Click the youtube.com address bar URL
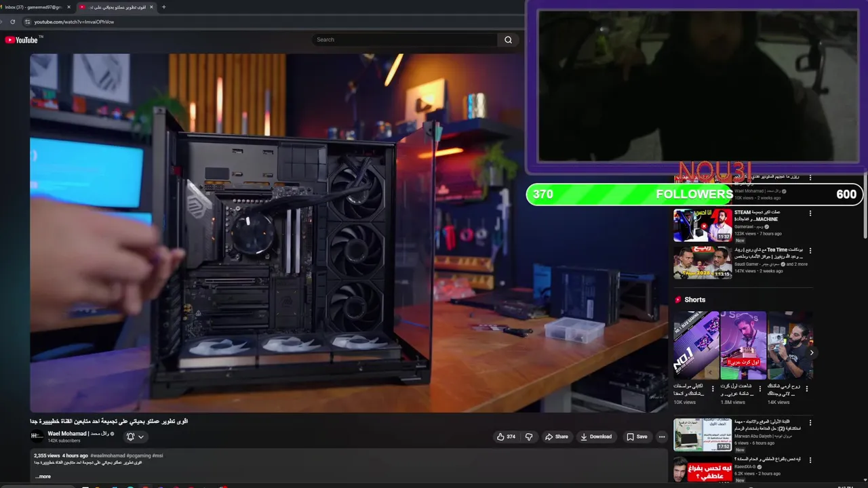 point(74,22)
